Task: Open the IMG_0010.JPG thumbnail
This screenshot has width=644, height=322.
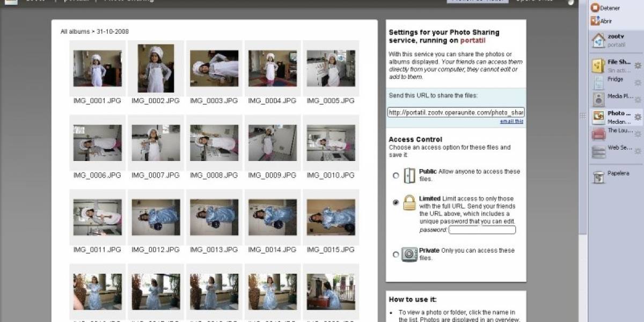Action: click(x=331, y=143)
